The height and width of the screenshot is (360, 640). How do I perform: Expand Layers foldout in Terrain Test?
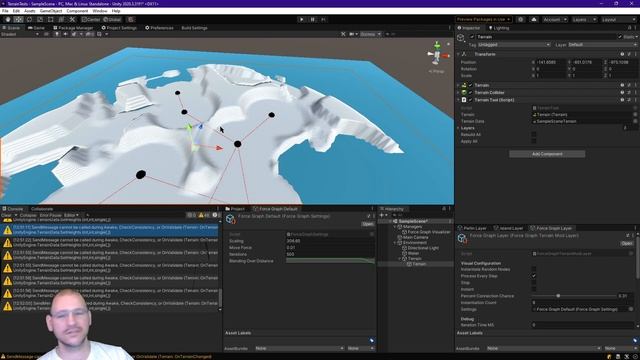pyautogui.click(x=458, y=128)
